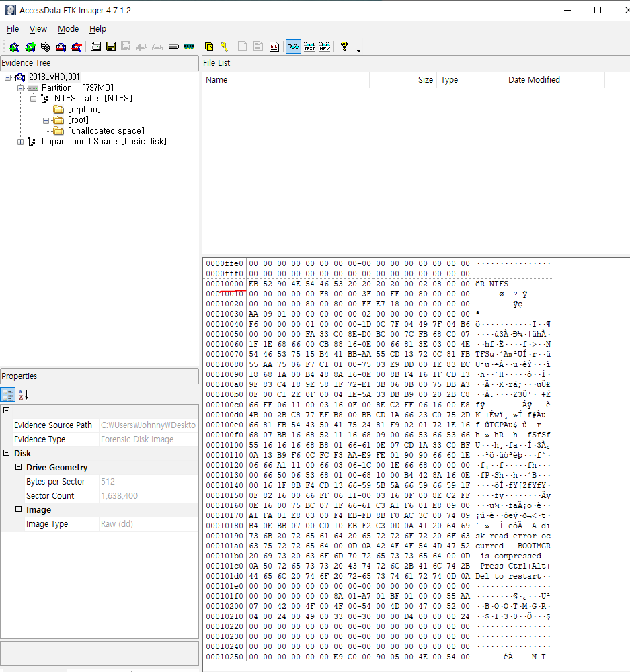Click the Add All Attached Devices icon
The image size is (630, 672).
click(30, 47)
